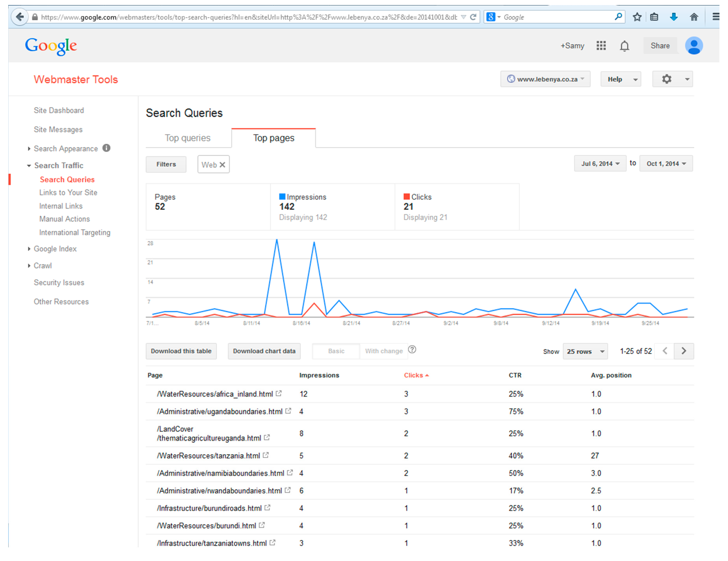Go to next page of results

684,351
